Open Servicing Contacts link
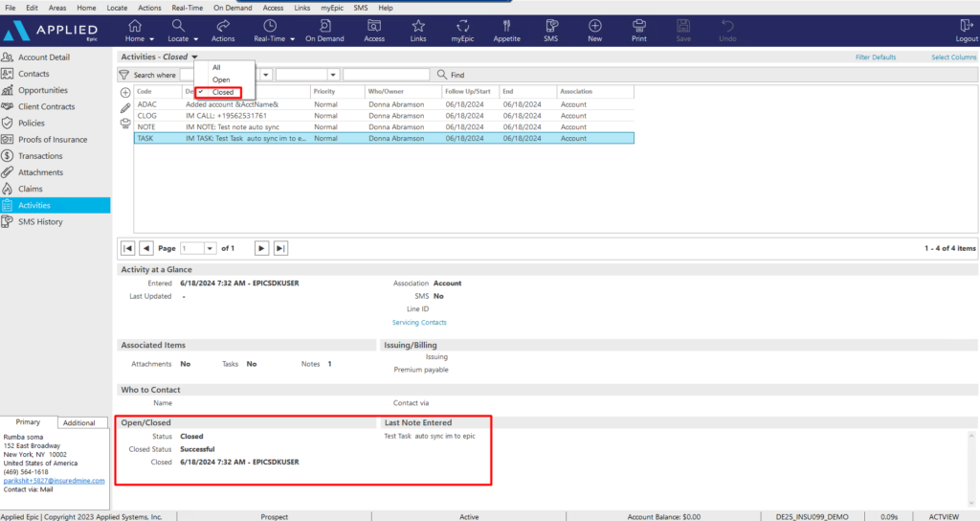Image resolution: width=980 pixels, height=521 pixels. tap(419, 323)
